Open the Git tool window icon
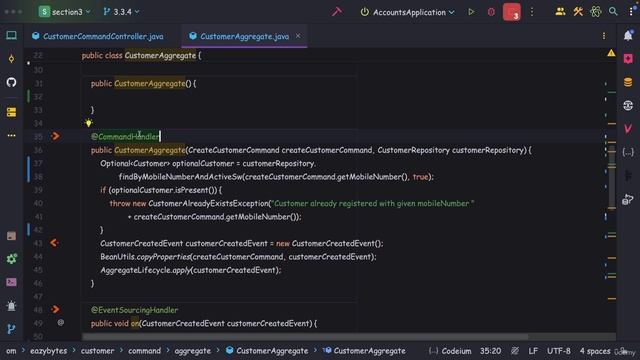 coord(11,329)
